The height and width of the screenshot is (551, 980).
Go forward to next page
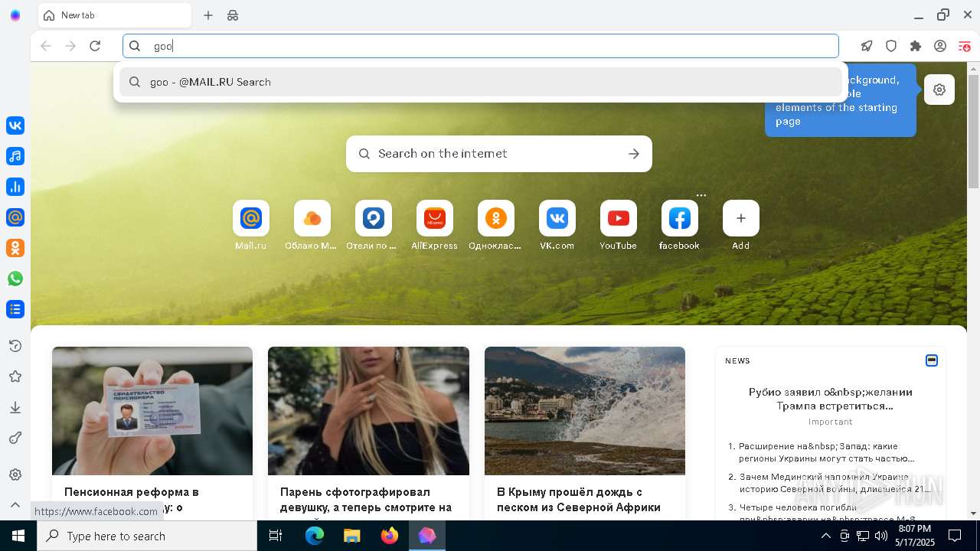point(70,46)
